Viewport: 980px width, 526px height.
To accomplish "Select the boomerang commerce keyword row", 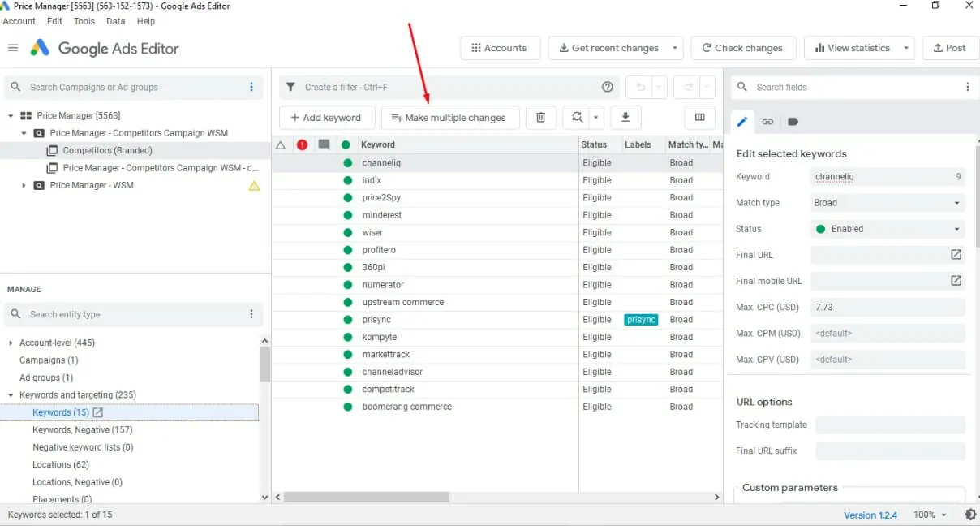I will (x=496, y=407).
